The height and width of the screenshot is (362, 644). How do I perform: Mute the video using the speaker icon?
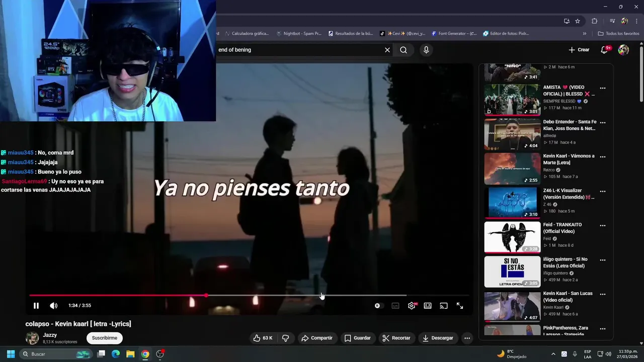(54, 306)
